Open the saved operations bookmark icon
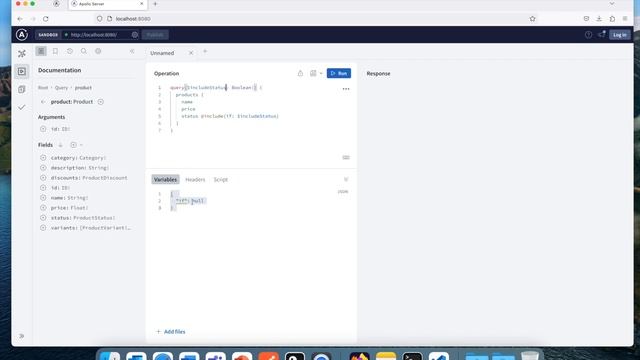Viewport: 640px width, 360px height. [55, 51]
